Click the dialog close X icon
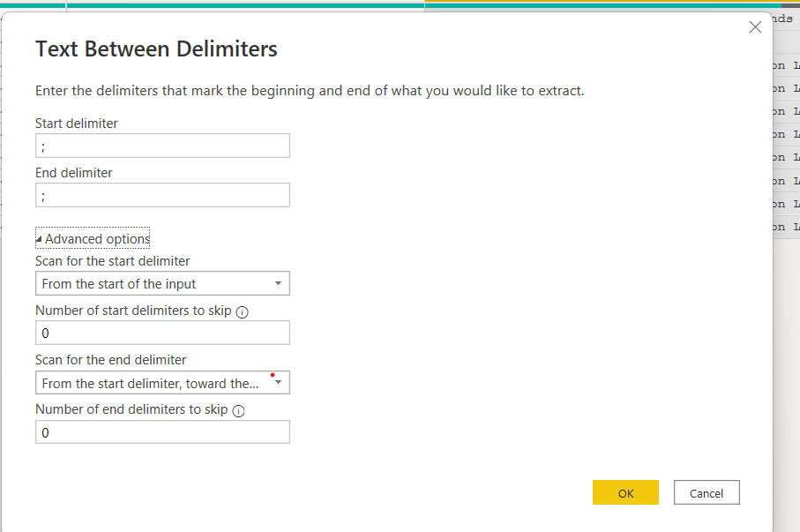This screenshot has height=532, width=800. click(755, 27)
